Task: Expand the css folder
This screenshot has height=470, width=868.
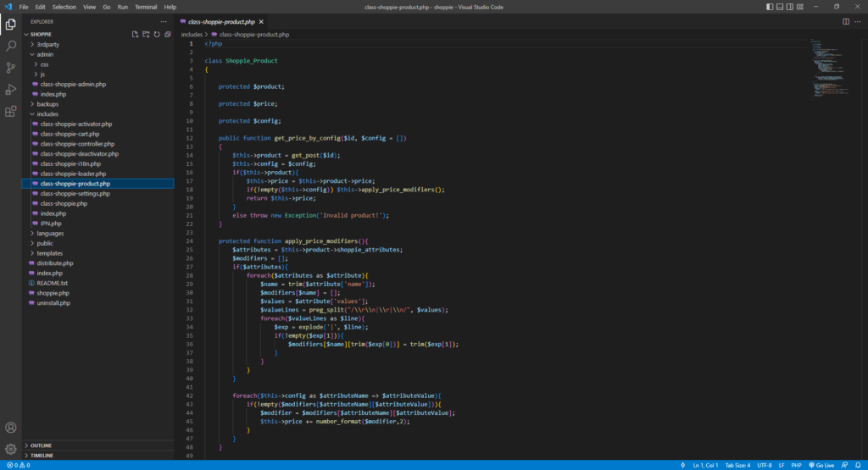Action: pos(44,64)
